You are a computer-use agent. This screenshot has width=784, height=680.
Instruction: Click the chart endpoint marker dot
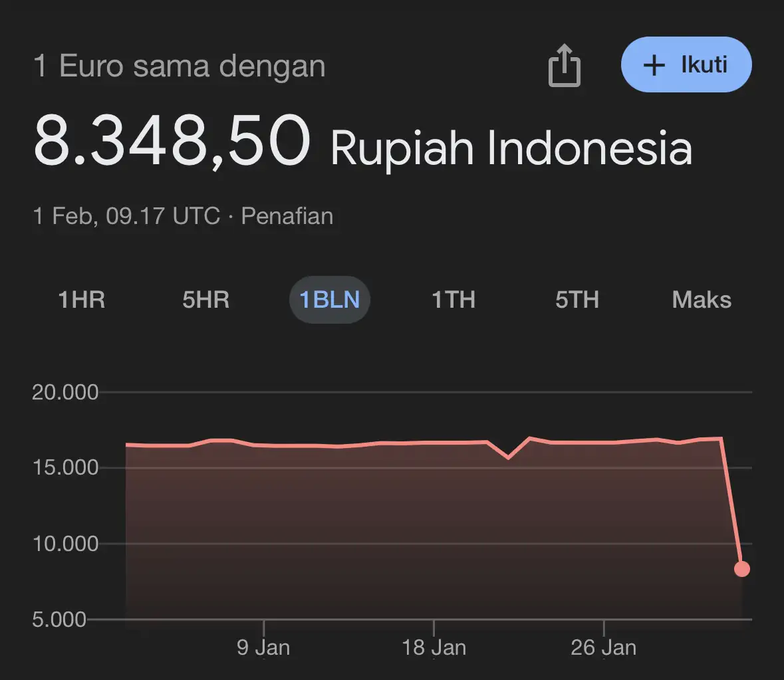742,568
